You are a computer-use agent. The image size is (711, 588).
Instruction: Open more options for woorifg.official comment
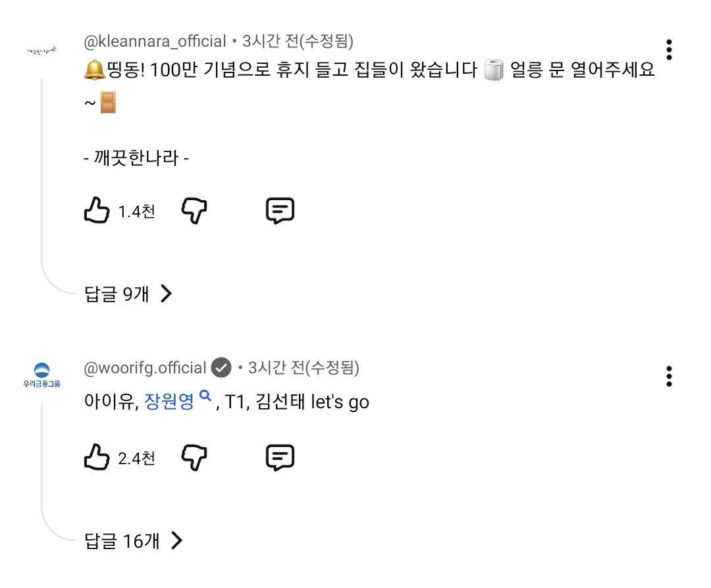click(x=669, y=376)
